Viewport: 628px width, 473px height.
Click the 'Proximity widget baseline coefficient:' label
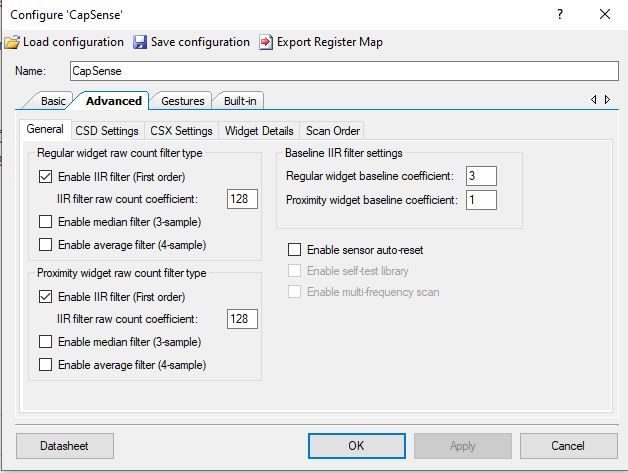point(372,200)
